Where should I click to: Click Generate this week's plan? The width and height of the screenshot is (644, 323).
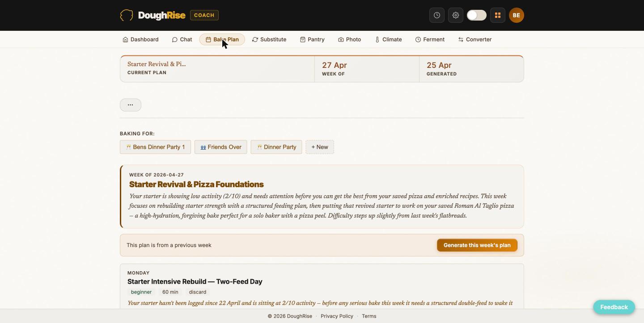coord(477,245)
